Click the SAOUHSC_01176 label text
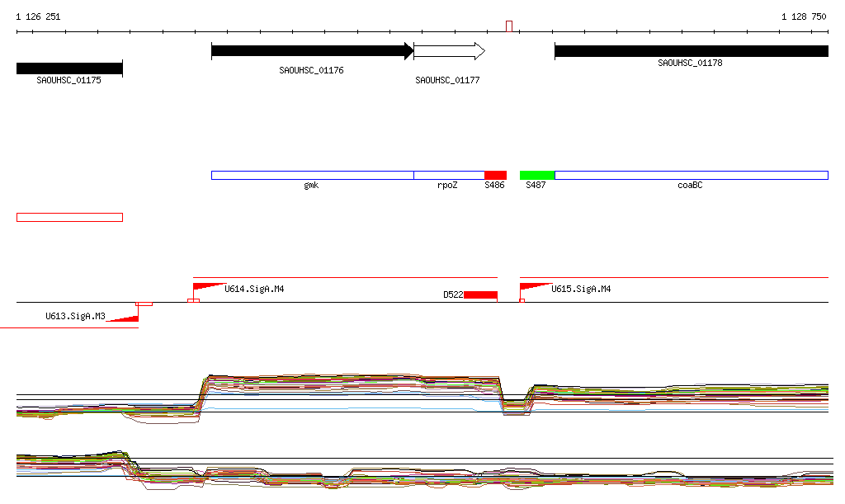Viewport: 845px width, 504px height. (311, 70)
